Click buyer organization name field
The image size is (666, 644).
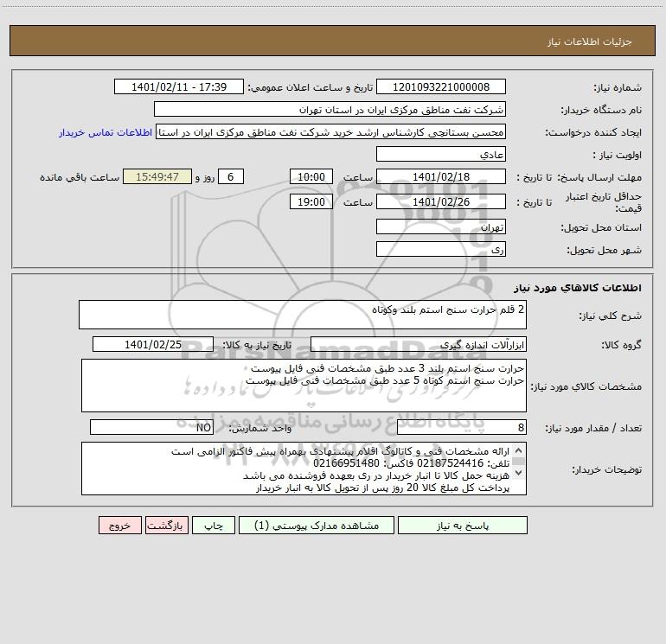click(x=330, y=110)
